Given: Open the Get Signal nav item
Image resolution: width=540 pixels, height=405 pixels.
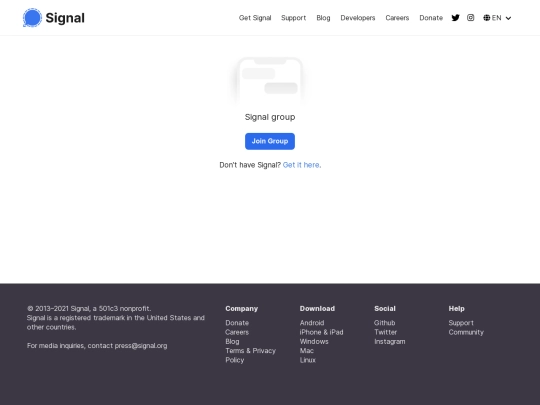Looking at the screenshot, I should [x=255, y=18].
